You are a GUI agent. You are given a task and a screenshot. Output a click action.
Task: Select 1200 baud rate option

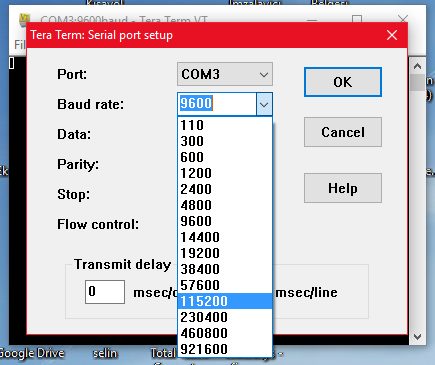tap(225, 173)
